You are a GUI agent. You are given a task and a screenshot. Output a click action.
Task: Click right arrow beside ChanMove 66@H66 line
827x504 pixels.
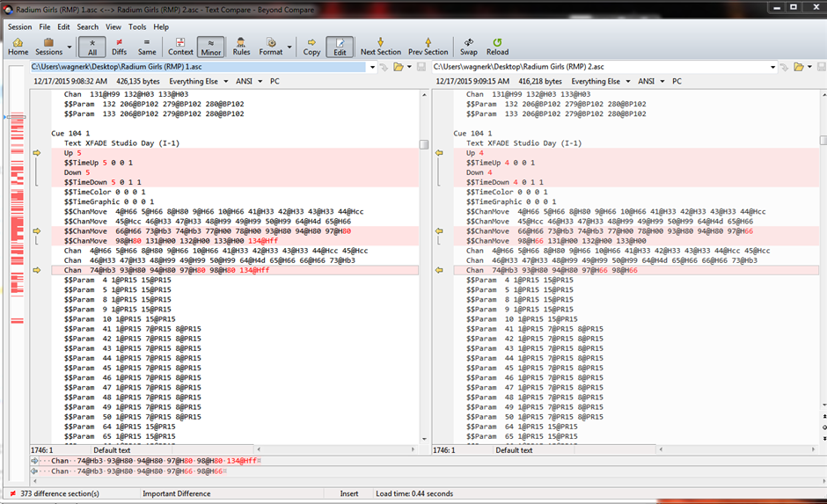439,231
